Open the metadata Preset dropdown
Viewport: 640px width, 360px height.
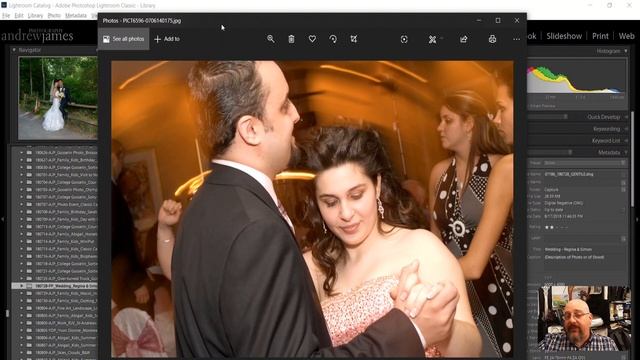pos(584,163)
